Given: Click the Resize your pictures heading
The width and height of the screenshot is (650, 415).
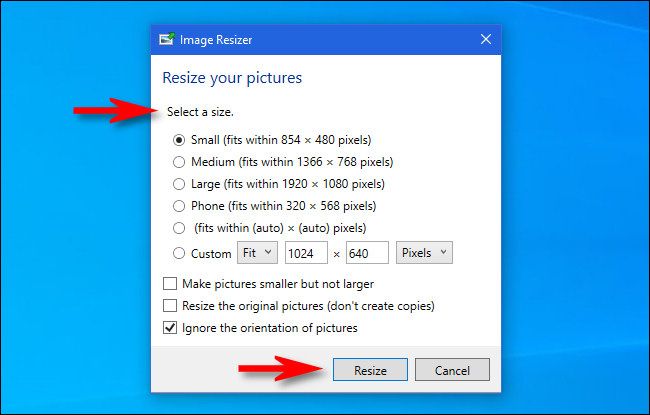Looking at the screenshot, I should (232, 77).
